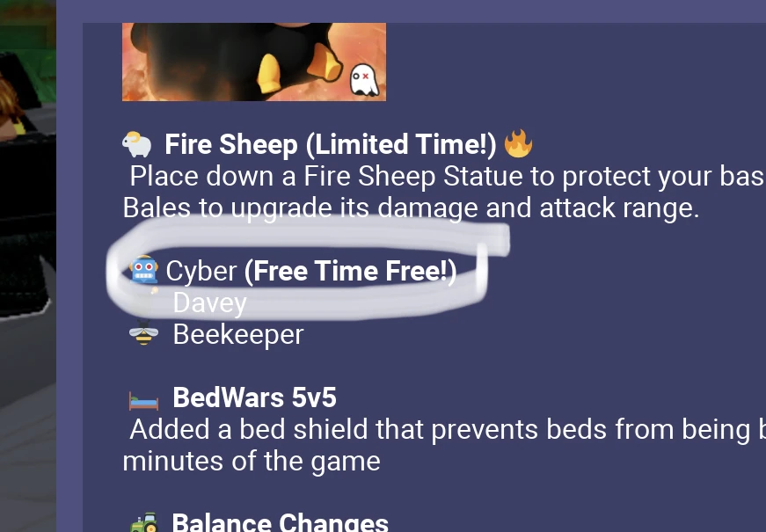Image resolution: width=766 pixels, height=532 pixels.
Task: Click the BedWars 5v5 heading
Action: pyautogui.click(x=254, y=397)
